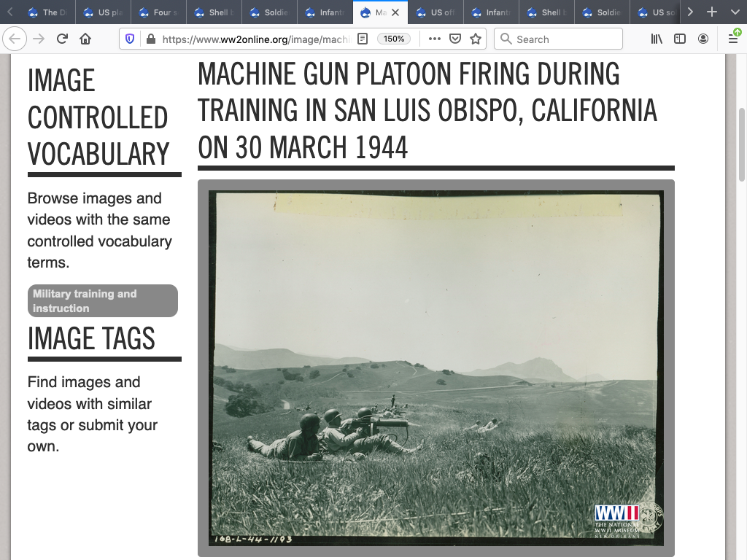This screenshot has width=747, height=560.
Task: Save page to Pocket
Action: click(x=455, y=39)
